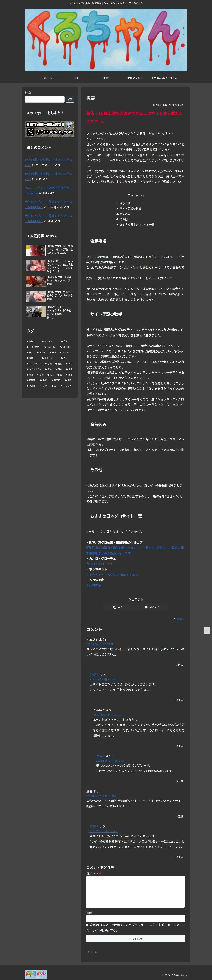Reply to やあ坊や's comment dated 10:25 PM
212x980 pixels.
coord(179,746)
